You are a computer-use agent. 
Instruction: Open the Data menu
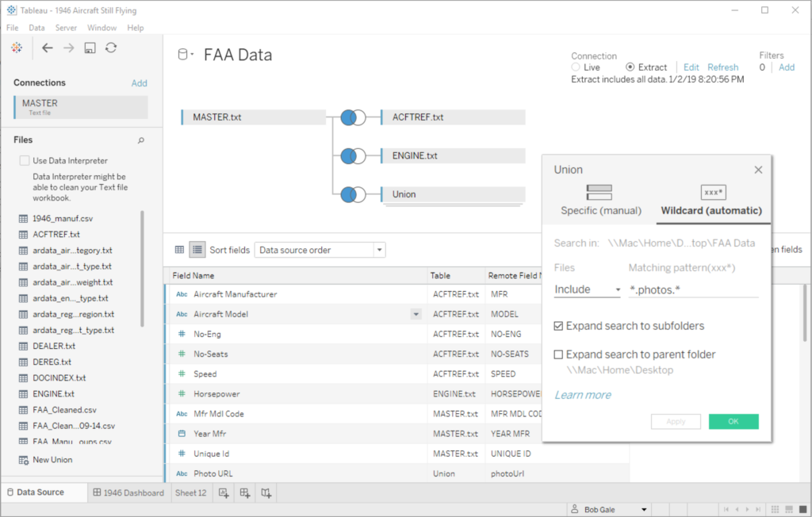click(x=36, y=28)
